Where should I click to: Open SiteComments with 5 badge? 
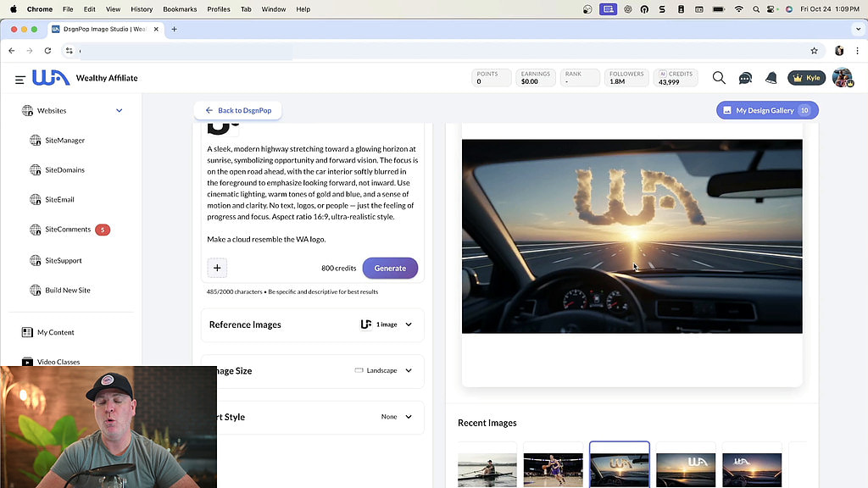tap(68, 230)
